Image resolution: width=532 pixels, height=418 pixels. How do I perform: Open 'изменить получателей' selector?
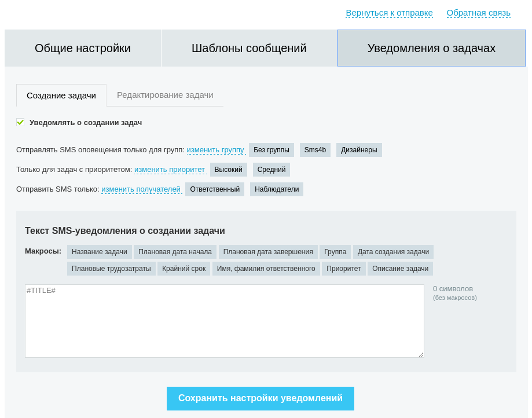point(141,189)
